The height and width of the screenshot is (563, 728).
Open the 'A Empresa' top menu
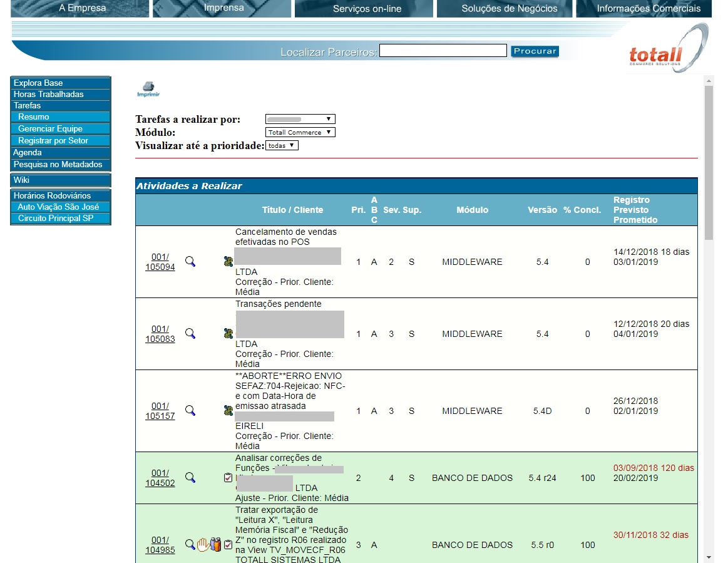pos(80,8)
